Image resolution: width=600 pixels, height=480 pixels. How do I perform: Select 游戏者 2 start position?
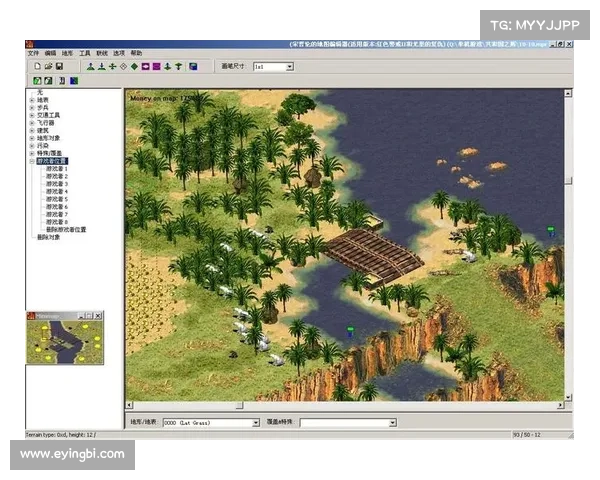pos(57,176)
